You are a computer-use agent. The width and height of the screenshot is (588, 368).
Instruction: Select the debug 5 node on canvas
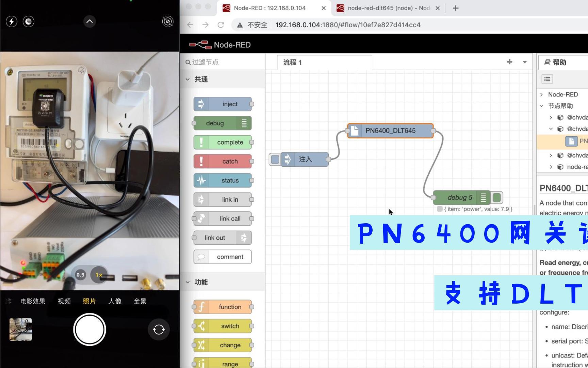pyautogui.click(x=461, y=198)
